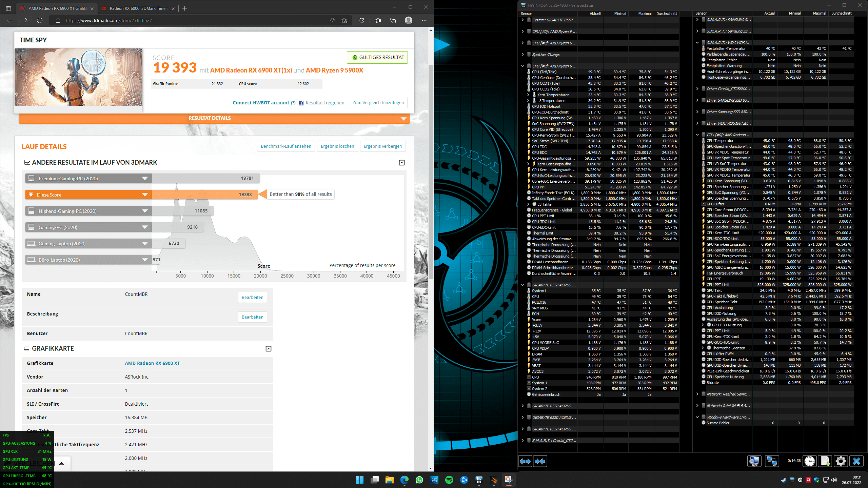The image size is (868, 488).
Task: Collapse the Andere Resultate section
Action: [401, 163]
